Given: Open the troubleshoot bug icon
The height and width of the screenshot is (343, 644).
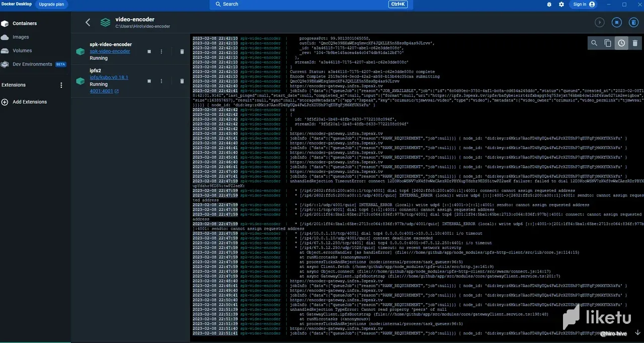Looking at the screenshot, I should pos(549,4).
